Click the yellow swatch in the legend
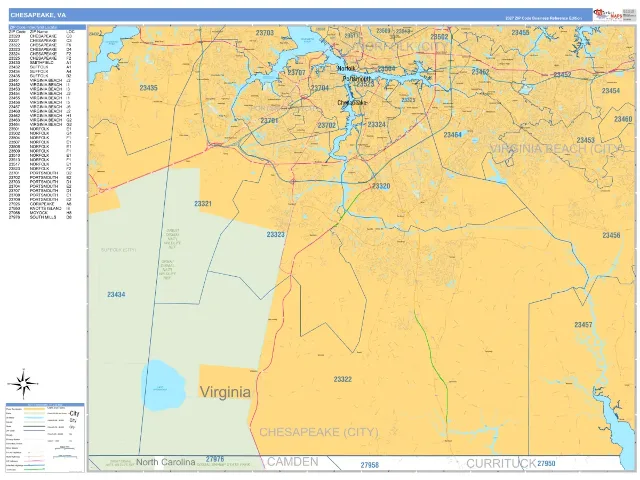Image resolution: width=640 pixels, height=480 pixels. pos(34,409)
